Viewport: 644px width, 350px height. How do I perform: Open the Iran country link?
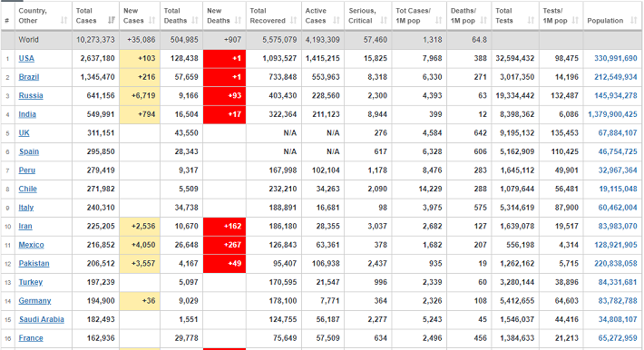click(x=25, y=226)
